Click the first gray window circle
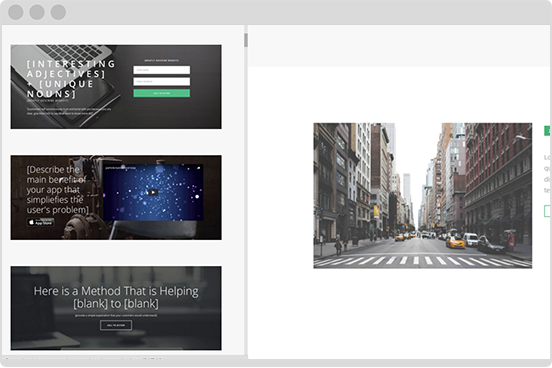 [16, 12]
